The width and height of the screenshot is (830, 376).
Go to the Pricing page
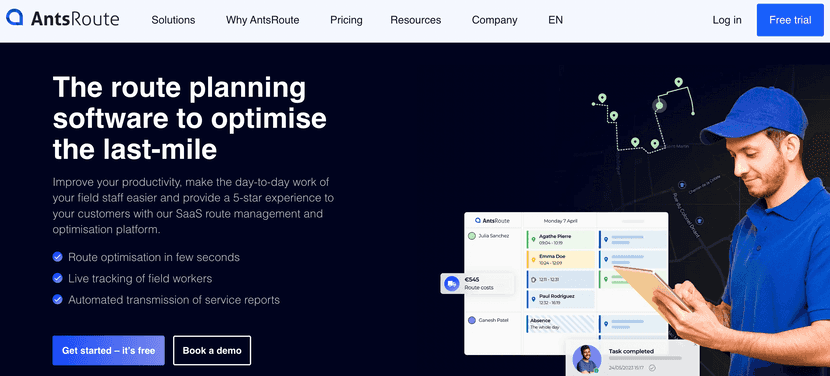pyautogui.click(x=346, y=20)
